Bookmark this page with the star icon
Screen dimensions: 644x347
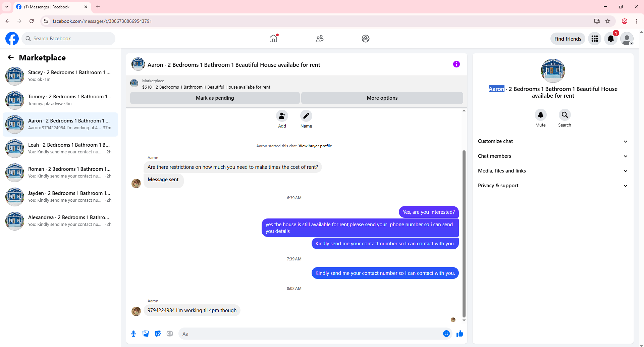coord(608,21)
